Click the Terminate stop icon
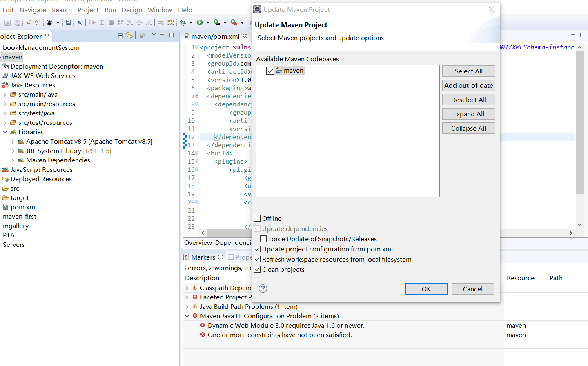 point(111,23)
